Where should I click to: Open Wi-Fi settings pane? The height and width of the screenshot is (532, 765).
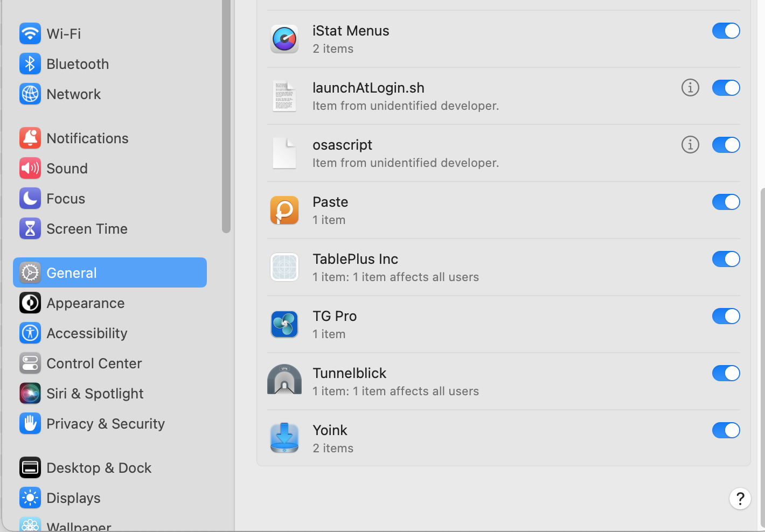(x=110, y=33)
